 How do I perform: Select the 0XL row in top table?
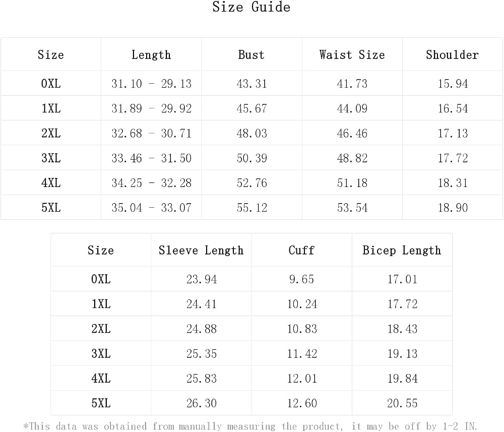[x=251, y=84]
